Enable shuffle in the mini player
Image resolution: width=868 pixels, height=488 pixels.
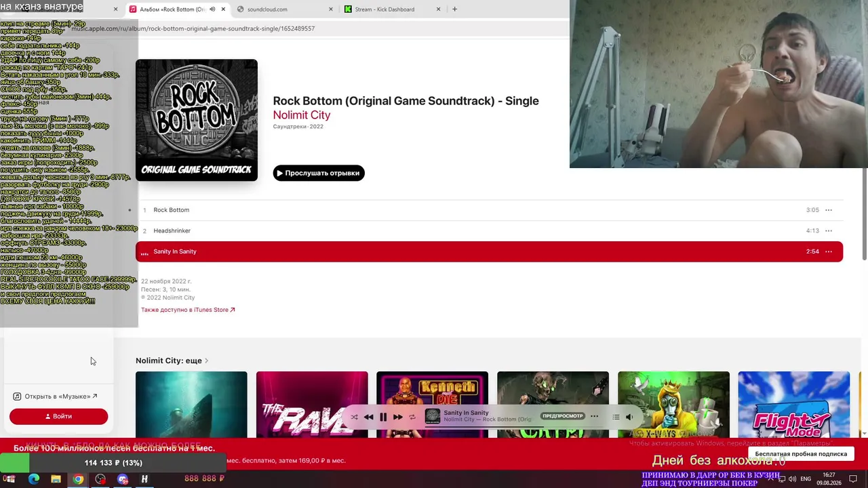(354, 417)
